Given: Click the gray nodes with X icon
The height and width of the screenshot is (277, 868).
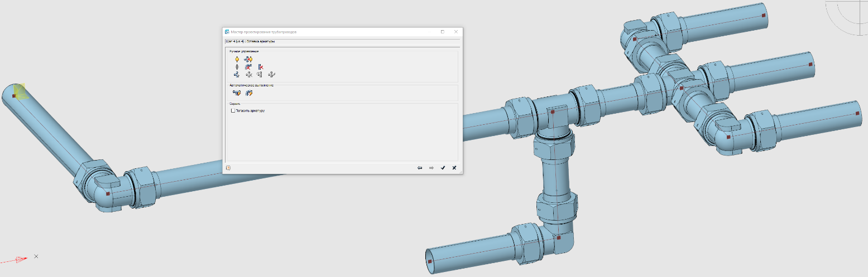Looking at the screenshot, I should (249, 74).
